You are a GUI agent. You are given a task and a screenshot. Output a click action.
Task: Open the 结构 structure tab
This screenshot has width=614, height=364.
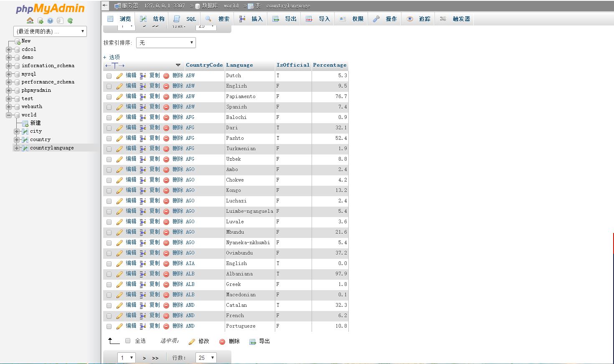click(x=152, y=19)
